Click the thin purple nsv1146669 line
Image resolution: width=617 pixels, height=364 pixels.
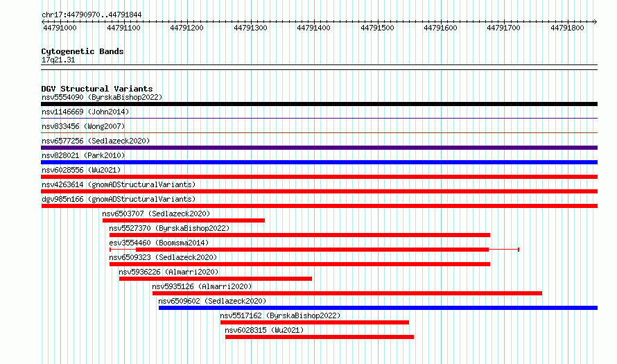coord(319,118)
